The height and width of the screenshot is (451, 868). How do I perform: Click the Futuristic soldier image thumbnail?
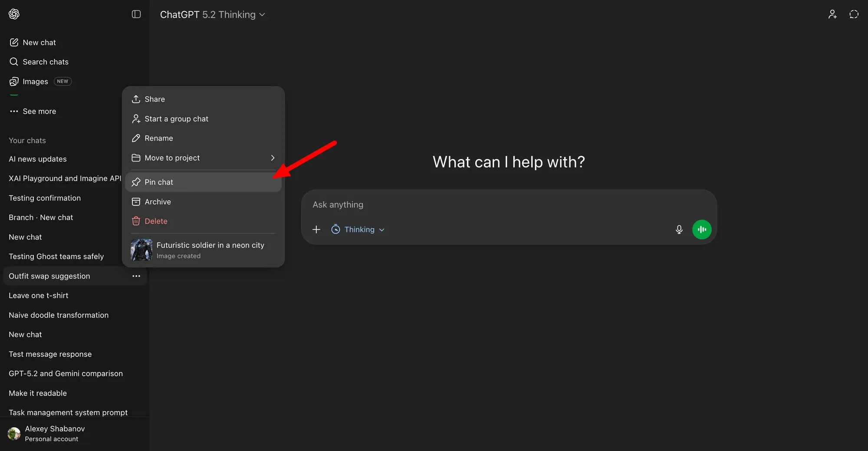(x=141, y=250)
